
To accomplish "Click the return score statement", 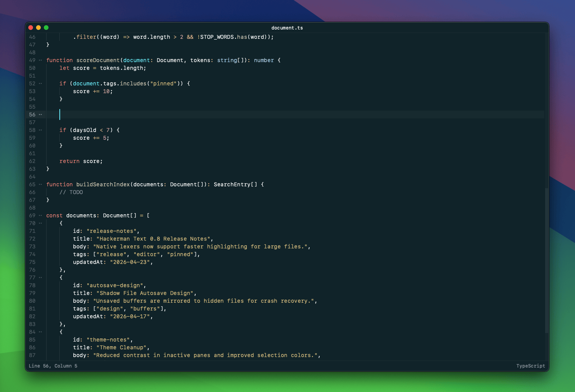I will pos(81,161).
